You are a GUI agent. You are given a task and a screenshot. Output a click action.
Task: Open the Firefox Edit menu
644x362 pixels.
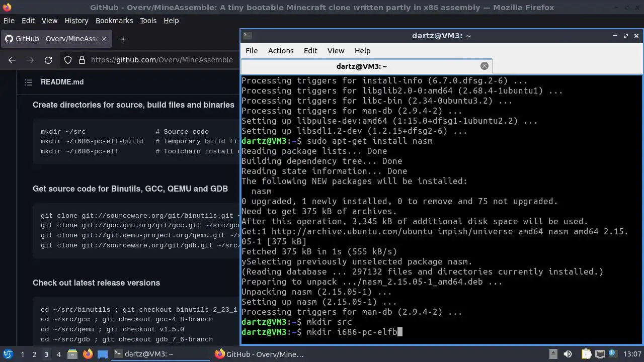pos(28,21)
